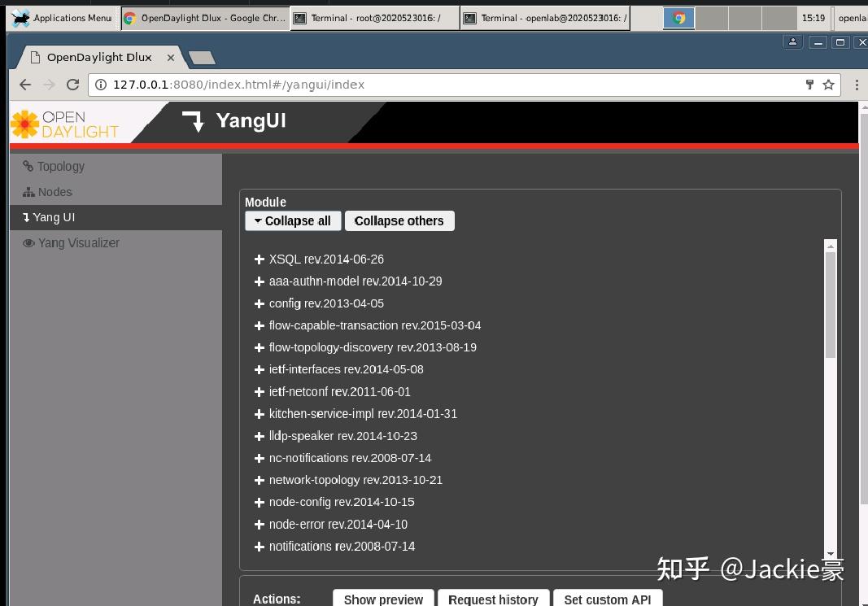This screenshot has height=606, width=868.
Task: Open Topology view in the sidebar
Action: 59,166
